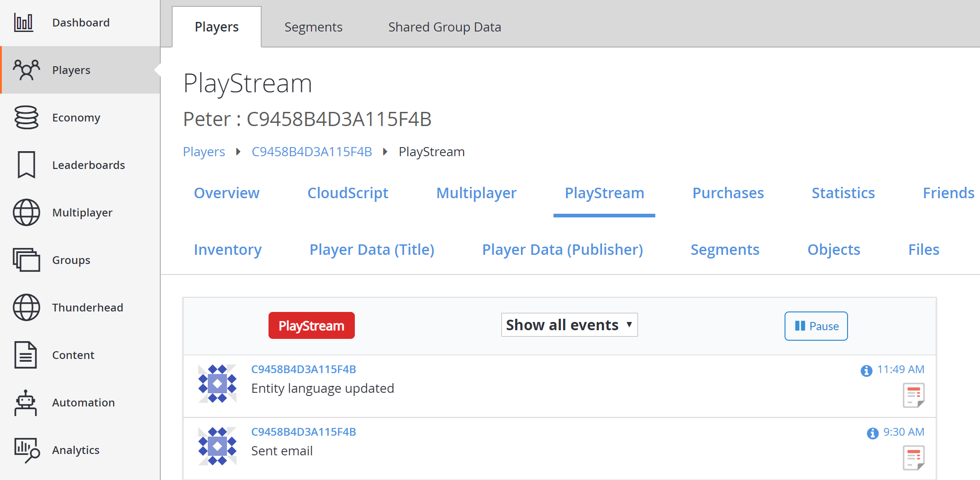Open raw JSON for Entity language updated event
Viewport: 980px width, 480px height.
(x=913, y=395)
